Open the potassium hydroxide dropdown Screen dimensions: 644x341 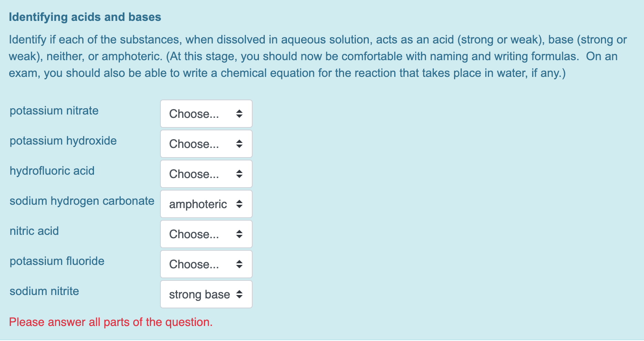(x=206, y=144)
